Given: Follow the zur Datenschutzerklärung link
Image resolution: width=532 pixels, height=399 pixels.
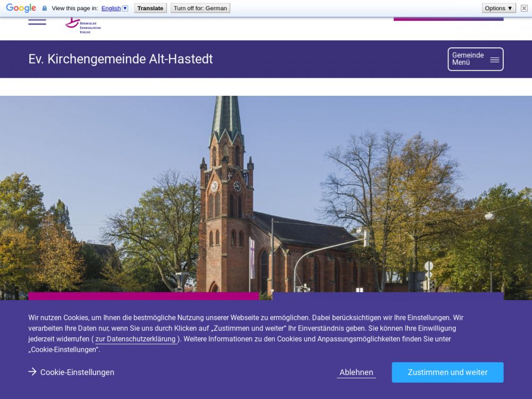Looking at the screenshot, I should (x=135, y=339).
